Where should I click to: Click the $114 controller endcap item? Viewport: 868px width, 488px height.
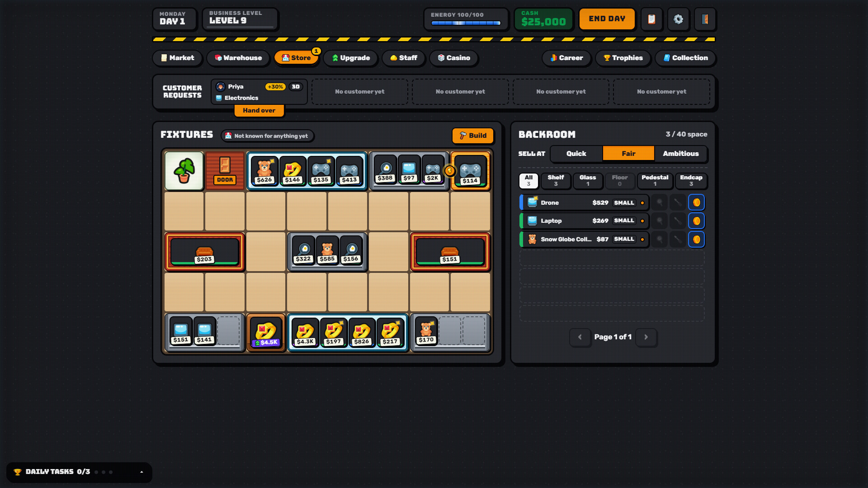coord(470,171)
